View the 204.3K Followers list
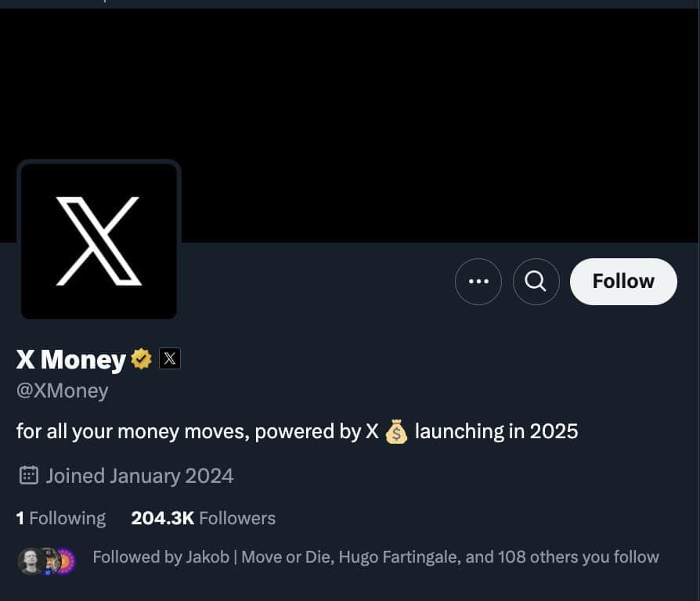The height and width of the screenshot is (601, 700). (203, 518)
